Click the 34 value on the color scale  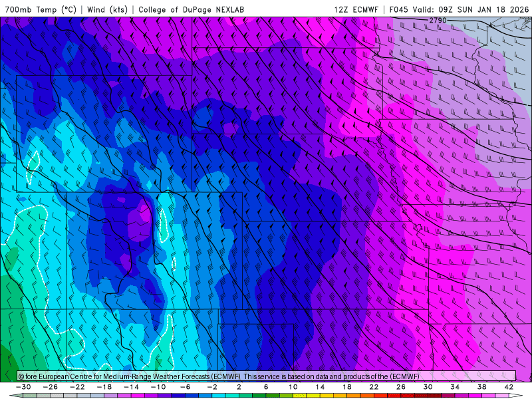tap(455, 387)
